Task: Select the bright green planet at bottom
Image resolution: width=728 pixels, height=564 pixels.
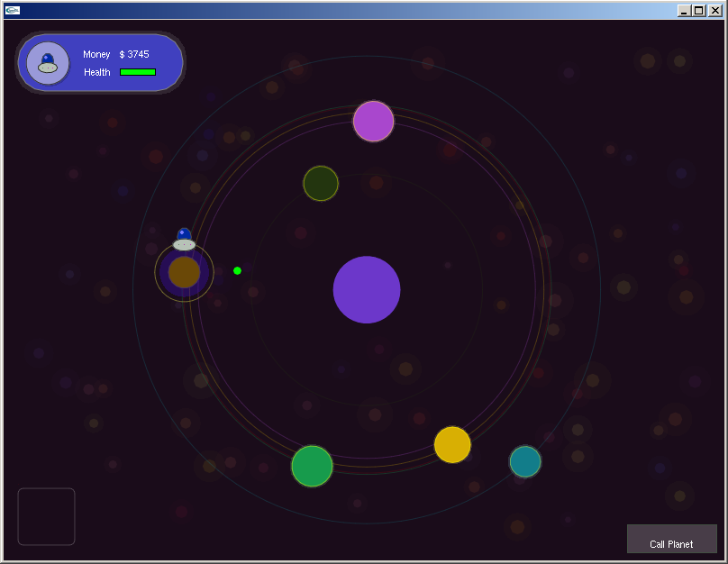Action: (312, 466)
